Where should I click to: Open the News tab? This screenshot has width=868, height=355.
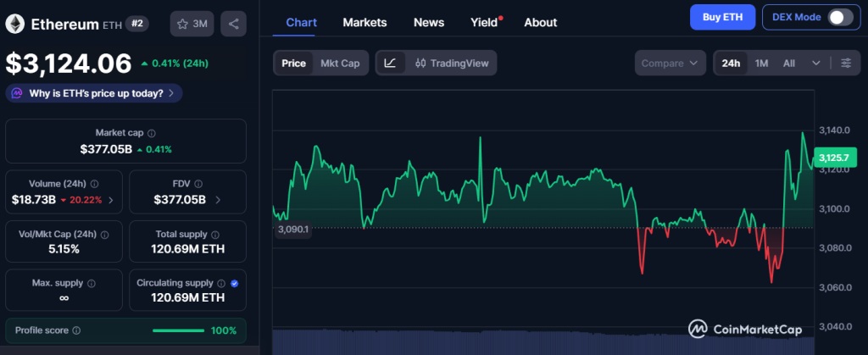(429, 23)
